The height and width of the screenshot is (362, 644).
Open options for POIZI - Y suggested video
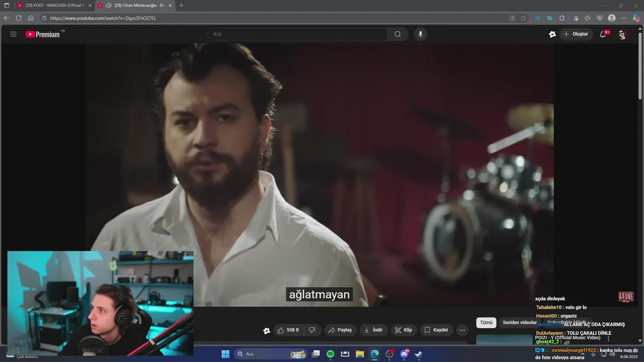608,338
